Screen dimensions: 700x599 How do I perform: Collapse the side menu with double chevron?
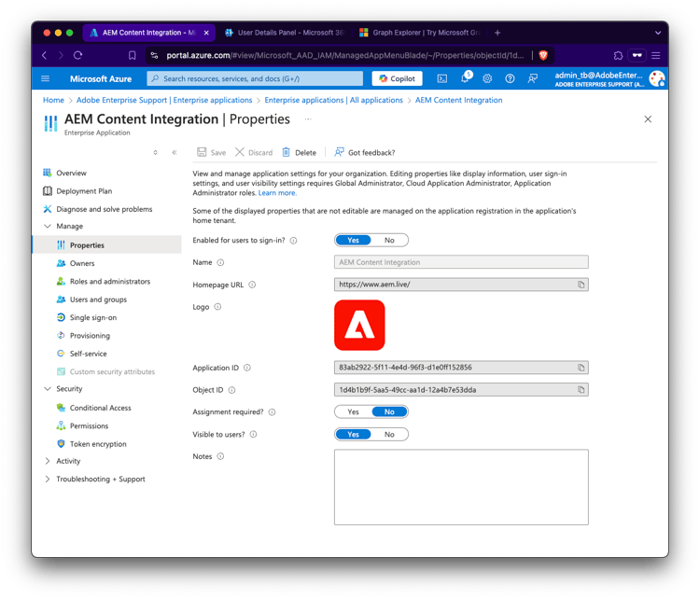(x=175, y=152)
